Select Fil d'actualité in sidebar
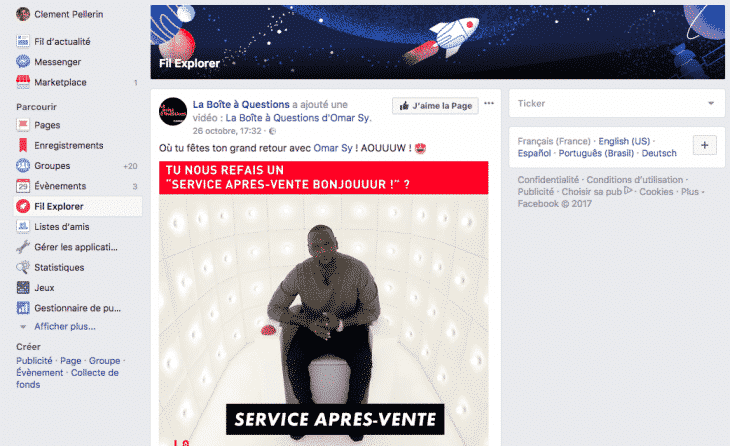The height and width of the screenshot is (446, 730). pyautogui.click(x=62, y=41)
